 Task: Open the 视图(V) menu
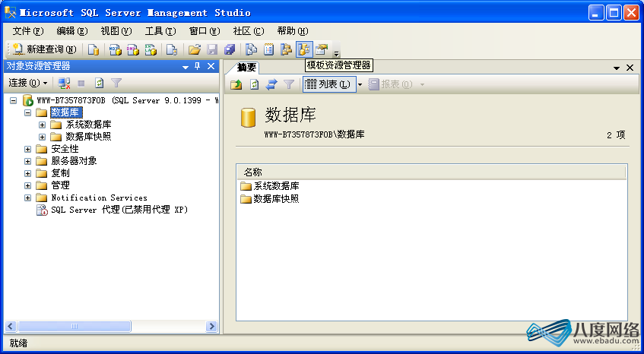pyautogui.click(x=116, y=31)
